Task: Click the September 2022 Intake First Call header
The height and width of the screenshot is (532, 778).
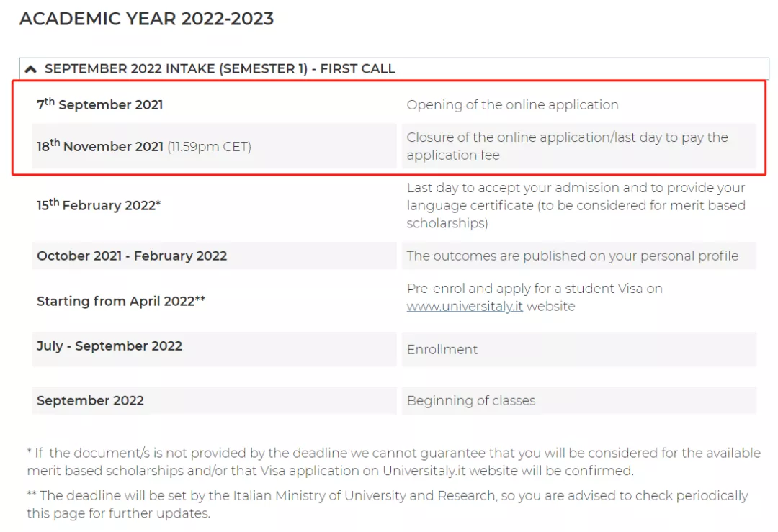Action: [220, 69]
